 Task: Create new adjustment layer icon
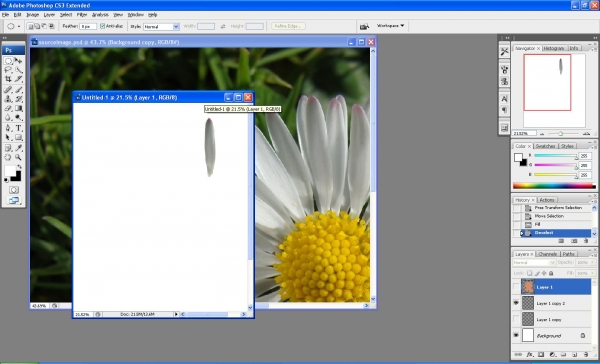pyautogui.click(x=552, y=355)
